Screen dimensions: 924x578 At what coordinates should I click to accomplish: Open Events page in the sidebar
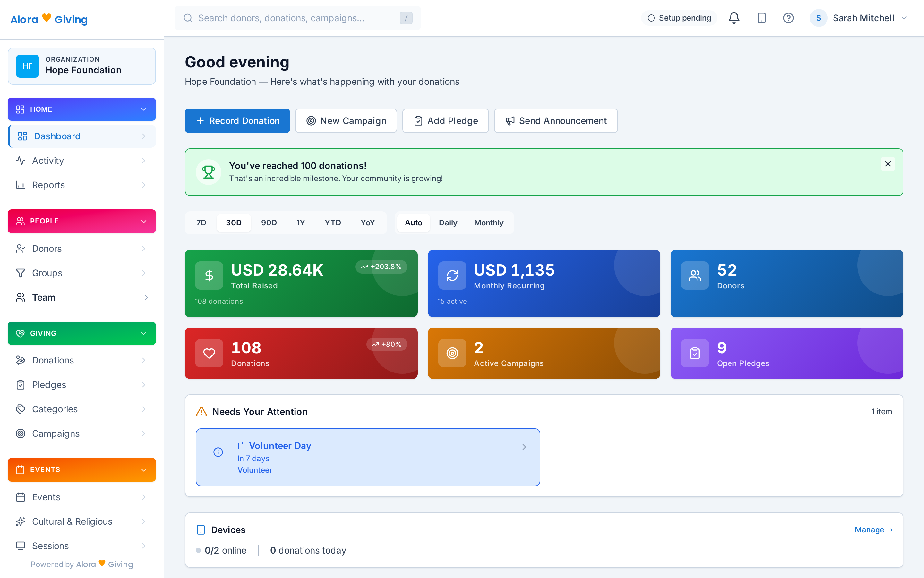pyautogui.click(x=82, y=497)
